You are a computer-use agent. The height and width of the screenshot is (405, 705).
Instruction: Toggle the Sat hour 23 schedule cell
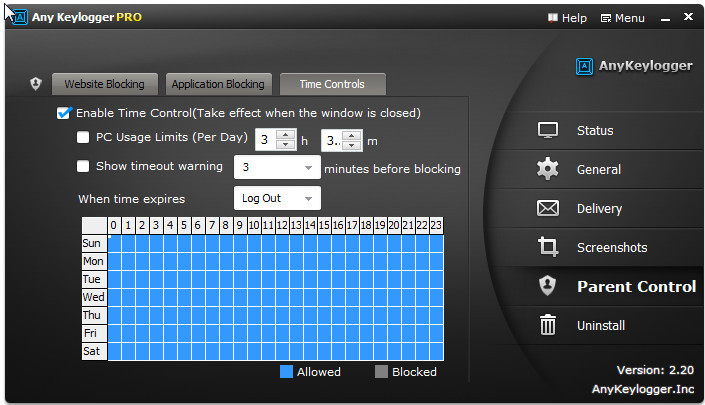click(436, 351)
